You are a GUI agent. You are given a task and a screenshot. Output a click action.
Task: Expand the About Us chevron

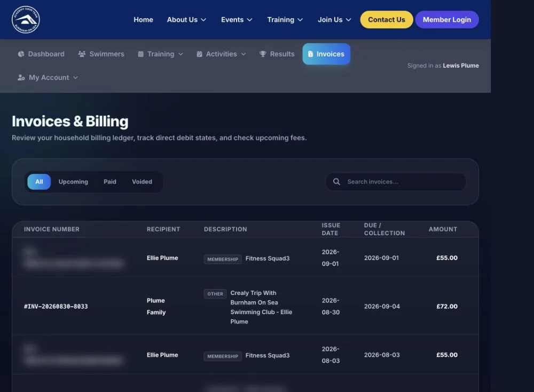[x=203, y=20]
